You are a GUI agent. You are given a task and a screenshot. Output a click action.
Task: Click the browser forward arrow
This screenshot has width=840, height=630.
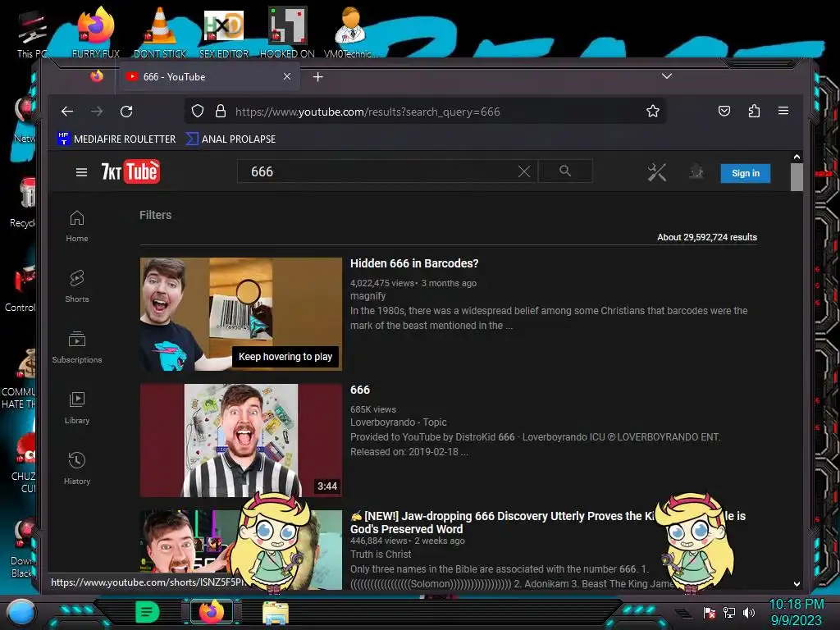click(97, 112)
